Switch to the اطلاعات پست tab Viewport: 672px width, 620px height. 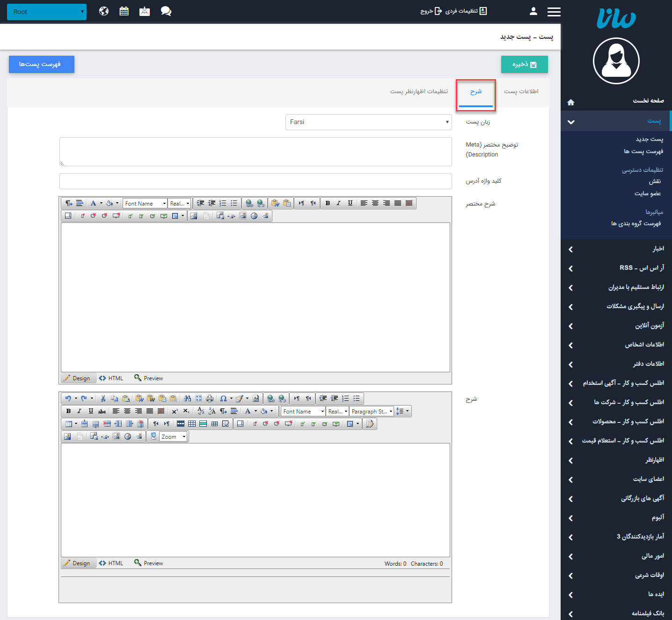521,91
